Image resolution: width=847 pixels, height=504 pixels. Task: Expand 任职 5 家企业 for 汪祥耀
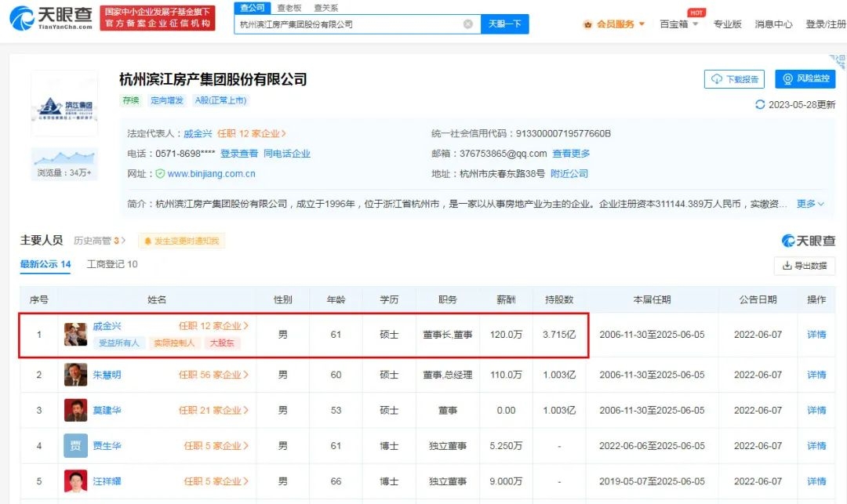[216, 481]
